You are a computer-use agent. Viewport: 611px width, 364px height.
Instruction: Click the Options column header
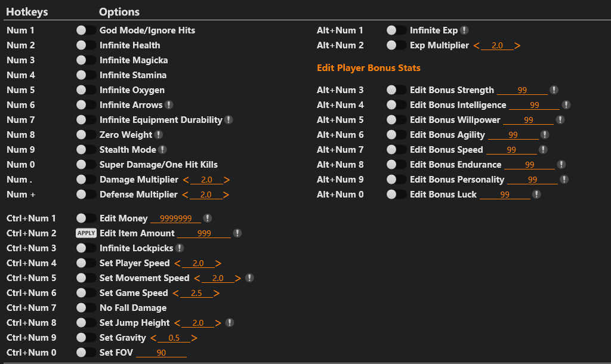tap(119, 12)
